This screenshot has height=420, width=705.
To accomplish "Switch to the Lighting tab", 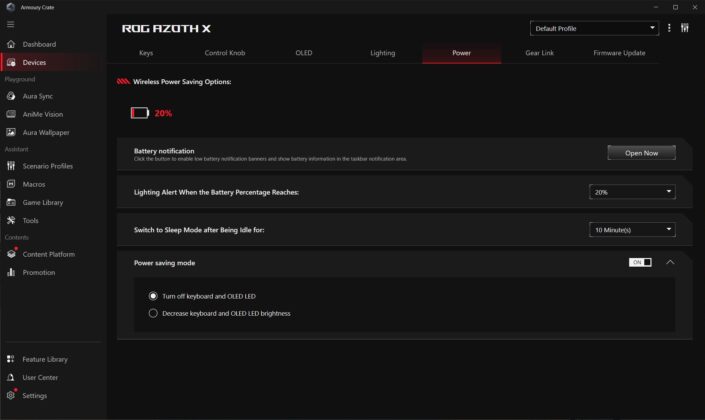I will 383,53.
